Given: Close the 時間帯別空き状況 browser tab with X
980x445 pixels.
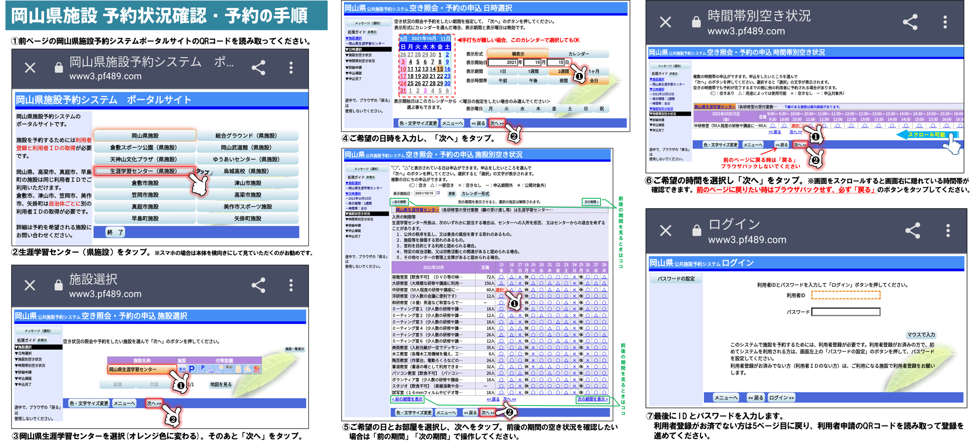Looking at the screenshot, I should coord(666,22).
